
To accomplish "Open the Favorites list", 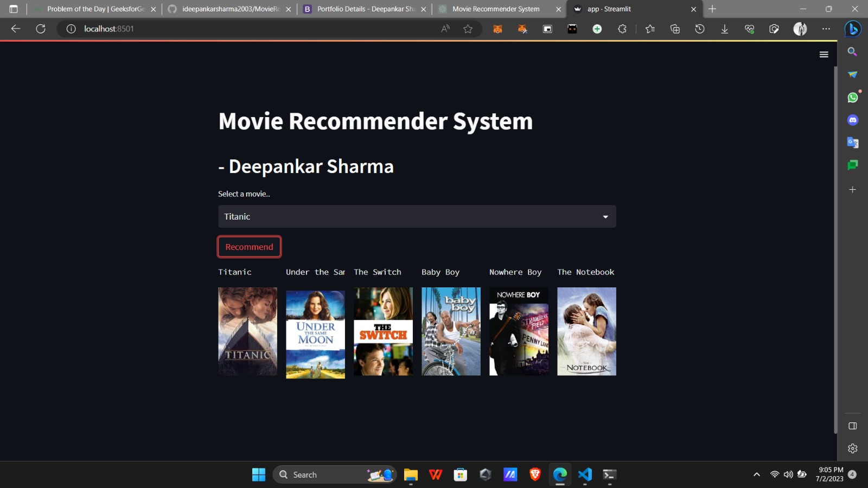I will [650, 29].
